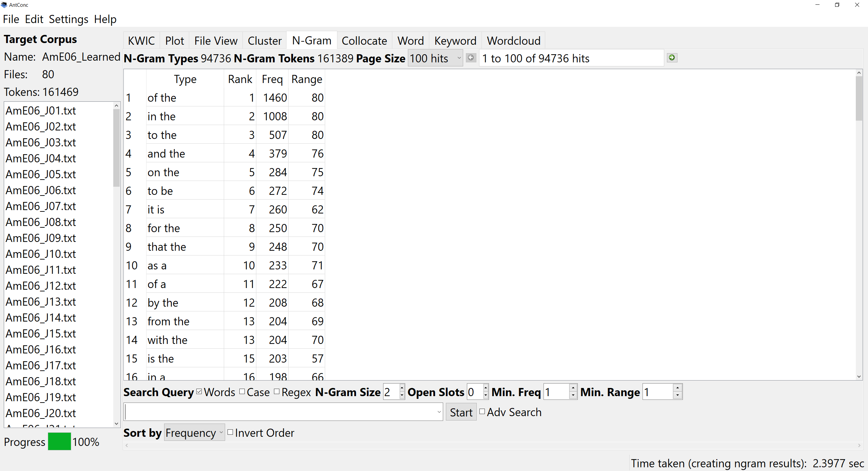Toggle the Words checkbox
This screenshot has width=868, height=471.
coord(199,392)
